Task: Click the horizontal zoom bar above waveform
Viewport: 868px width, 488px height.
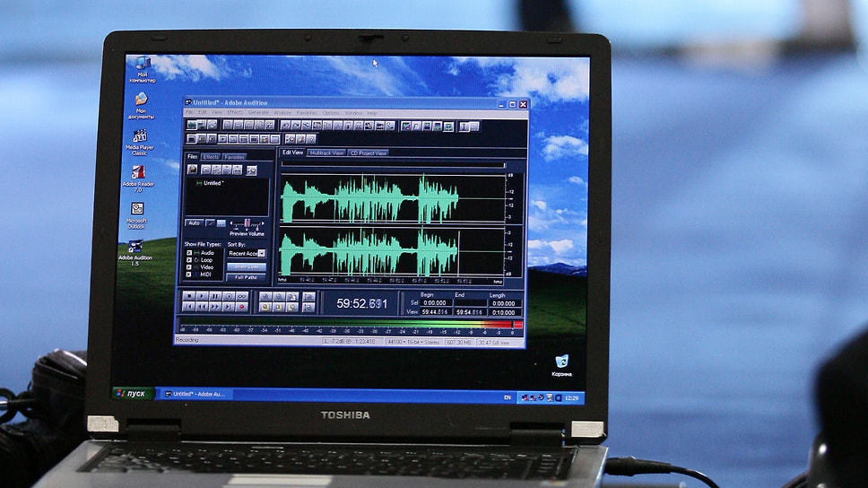Action: 393,164
